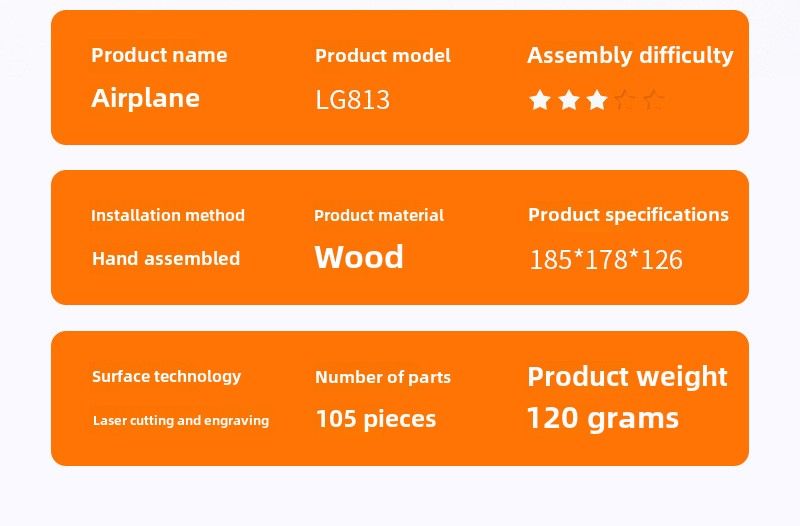
Task: Click the "105 pieces" parts count
Action: pos(376,418)
